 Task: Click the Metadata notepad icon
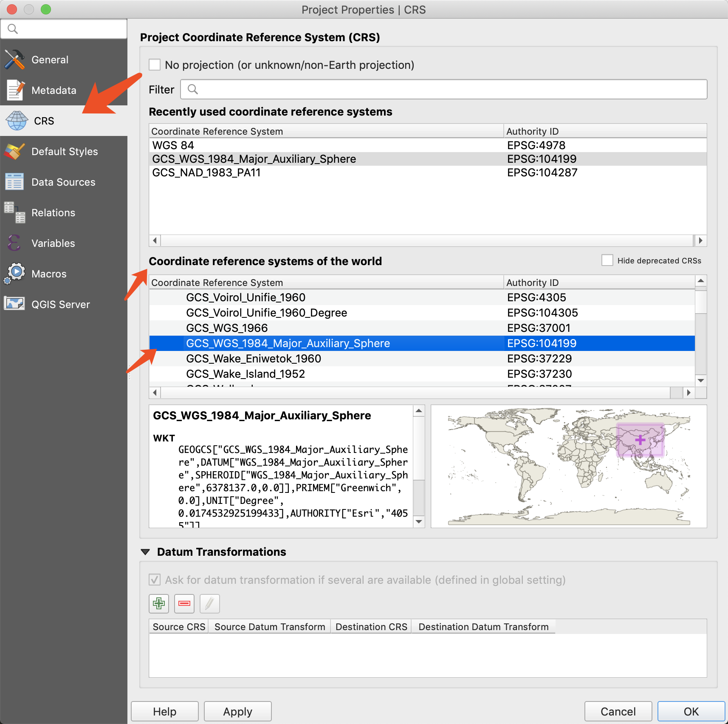pos(15,90)
